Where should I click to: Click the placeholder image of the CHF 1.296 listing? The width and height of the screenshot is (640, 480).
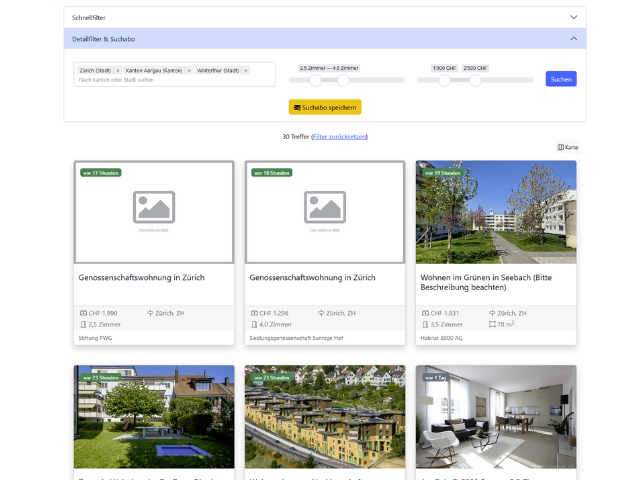325,212
